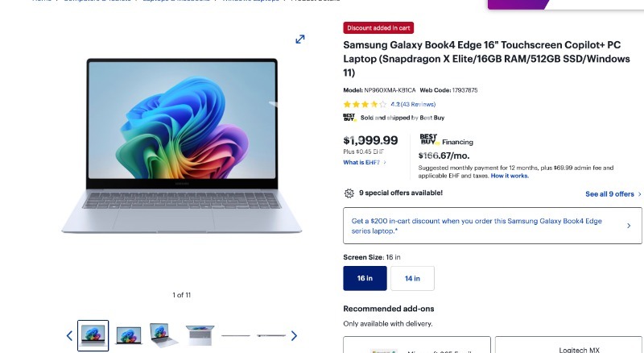This screenshot has height=353, width=644.
Task: Select the closed-laptop side profile thumbnail
Action: 236,336
